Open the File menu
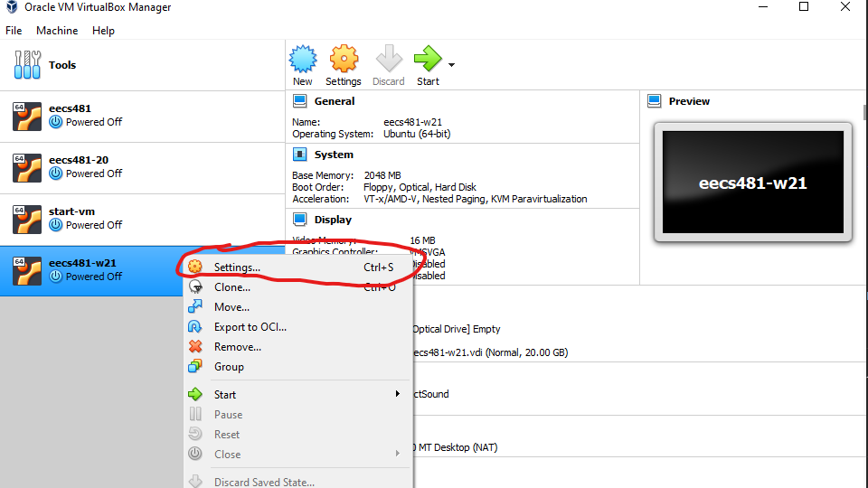Screen dimensions: 868x488 (x=14, y=31)
